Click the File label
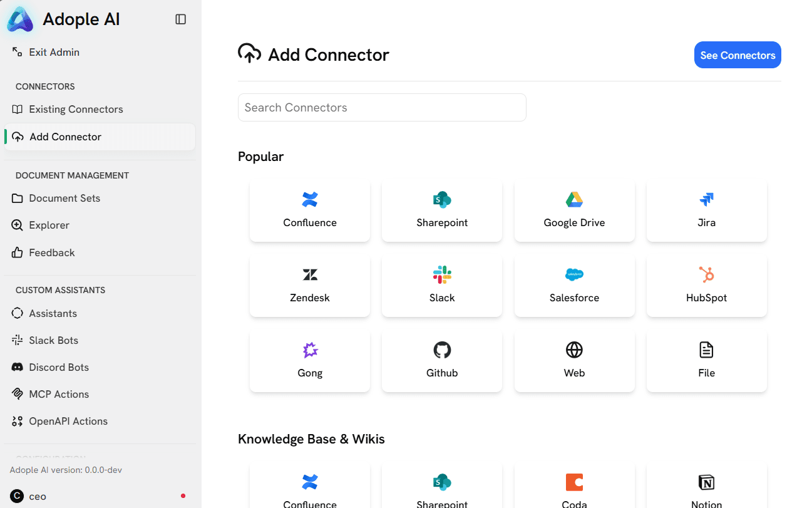This screenshot has height=508, width=812. 706,373
